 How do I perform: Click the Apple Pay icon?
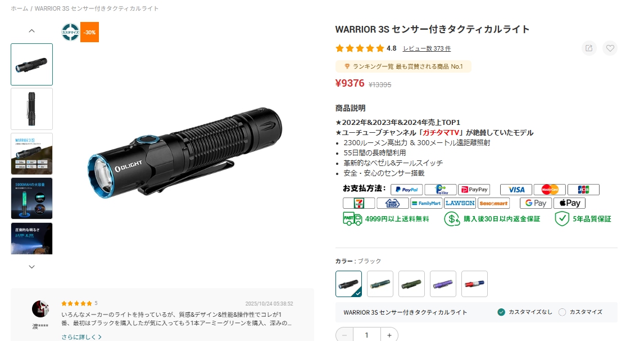pyautogui.click(x=569, y=203)
